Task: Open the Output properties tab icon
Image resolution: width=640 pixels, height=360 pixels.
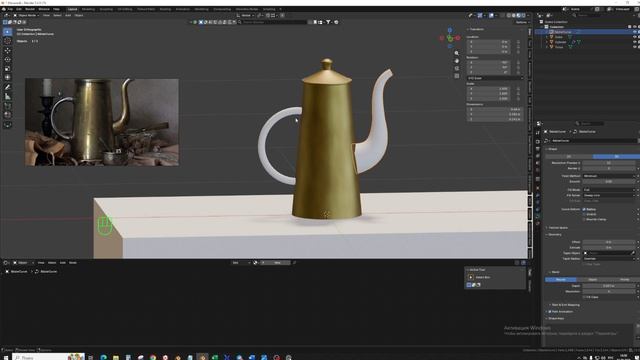Action: click(x=538, y=149)
